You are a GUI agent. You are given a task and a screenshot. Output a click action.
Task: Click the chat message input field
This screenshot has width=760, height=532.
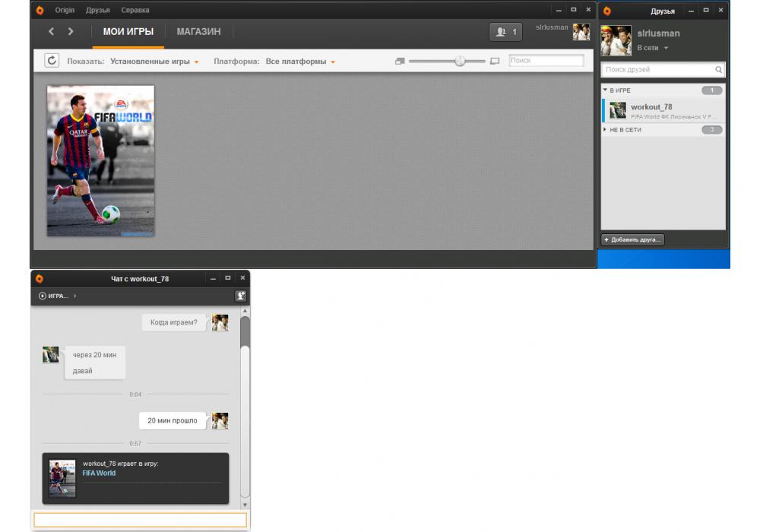[x=140, y=520]
